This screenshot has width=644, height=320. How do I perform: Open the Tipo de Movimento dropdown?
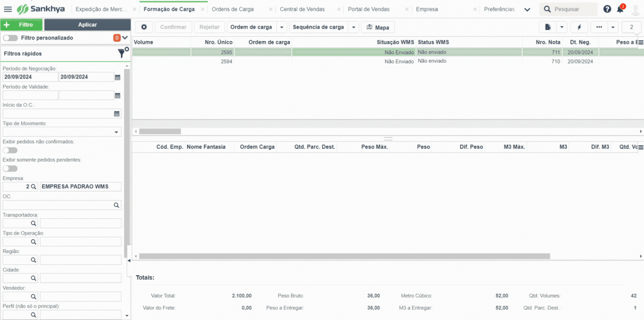pyautogui.click(x=116, y=132)
